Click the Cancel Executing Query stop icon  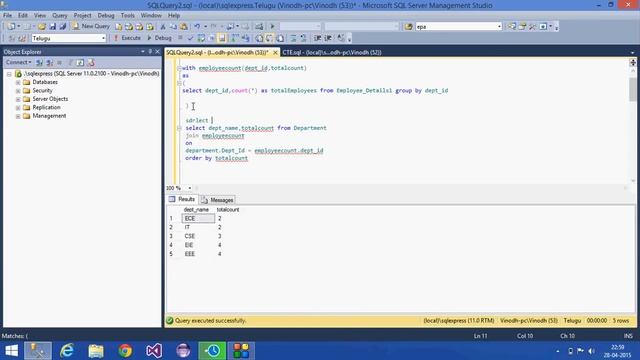pyautogui.click(x=180, y=38)
